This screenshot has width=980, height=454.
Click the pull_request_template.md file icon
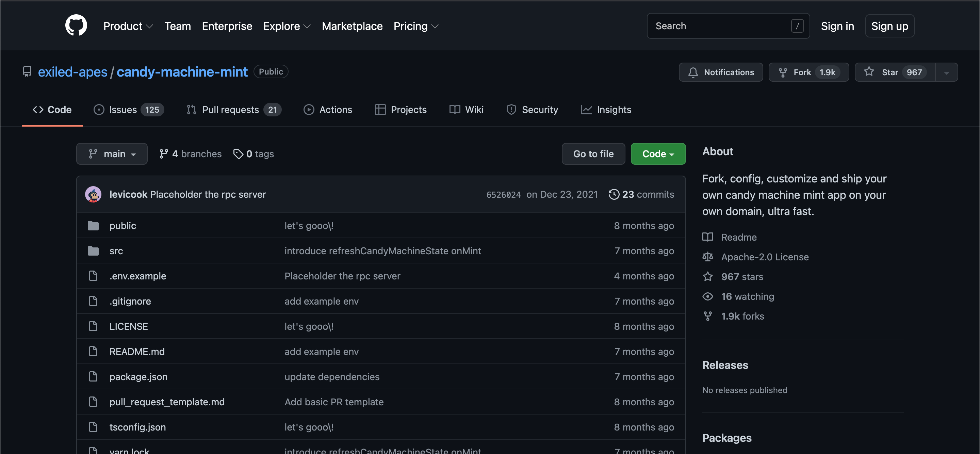coord(93,402)
